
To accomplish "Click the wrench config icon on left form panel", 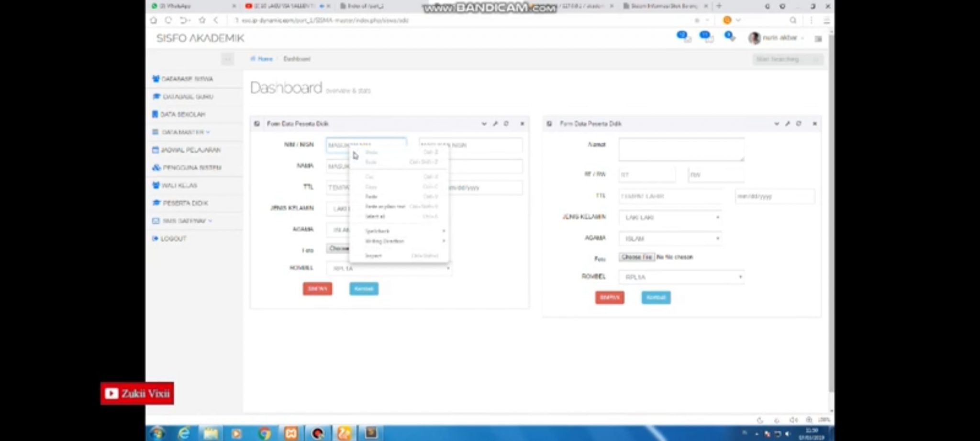I will [495, 124].
